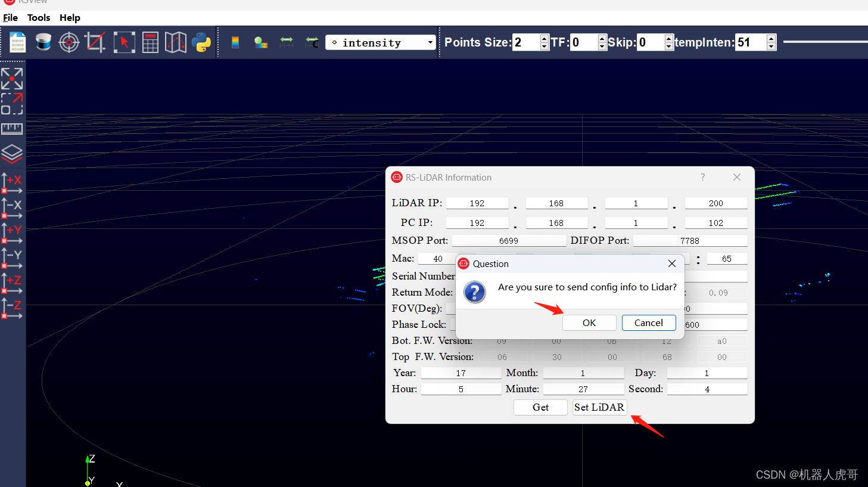Edit the Month field

[x=583, y=373]
